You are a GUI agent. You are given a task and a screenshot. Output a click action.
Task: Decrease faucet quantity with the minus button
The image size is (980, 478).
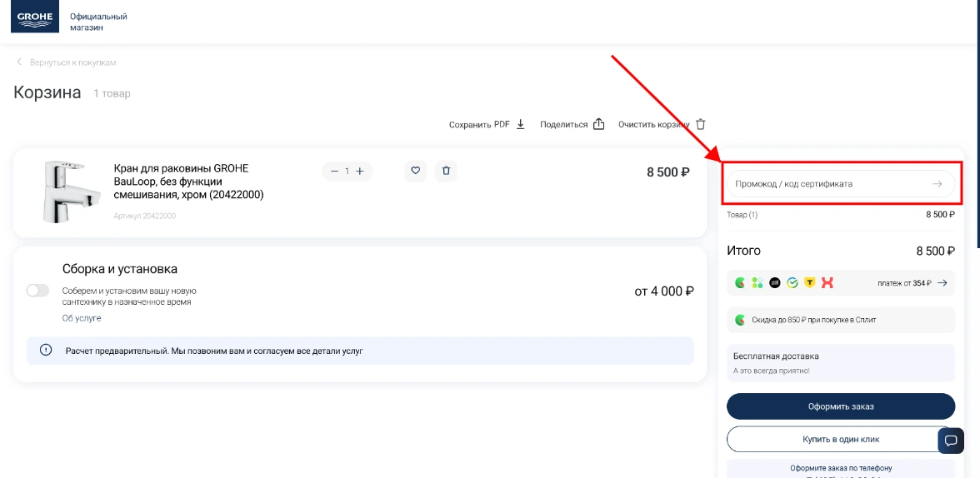tap(334, 172)
